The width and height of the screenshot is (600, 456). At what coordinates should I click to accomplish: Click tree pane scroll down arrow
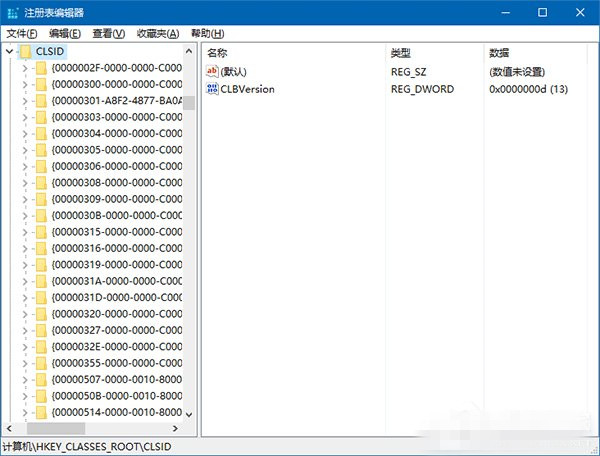click(x=189, y=415)
